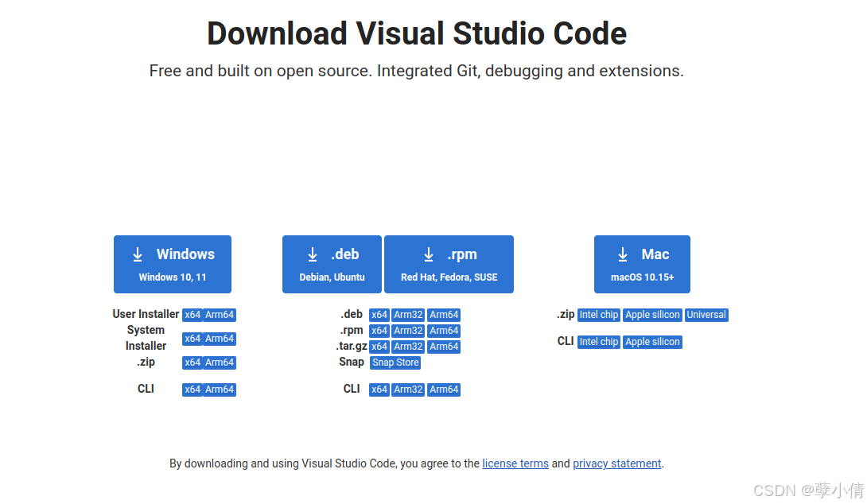Download the .tar.gz x64 archive

[379, 347]
